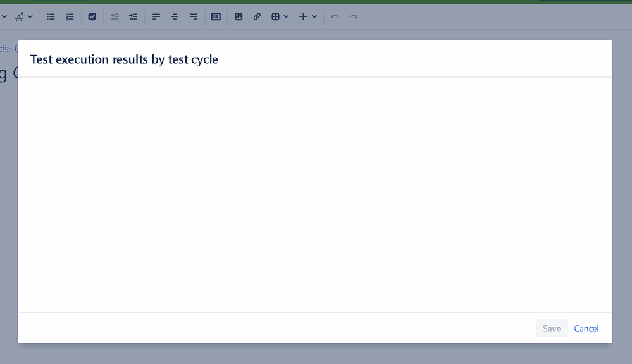Insert a link
The height and width of the screenshot is (364, 632).
[257, 16]
